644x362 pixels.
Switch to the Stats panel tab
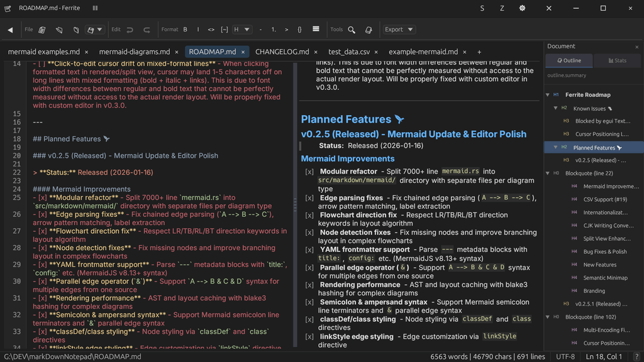(618, 60)
